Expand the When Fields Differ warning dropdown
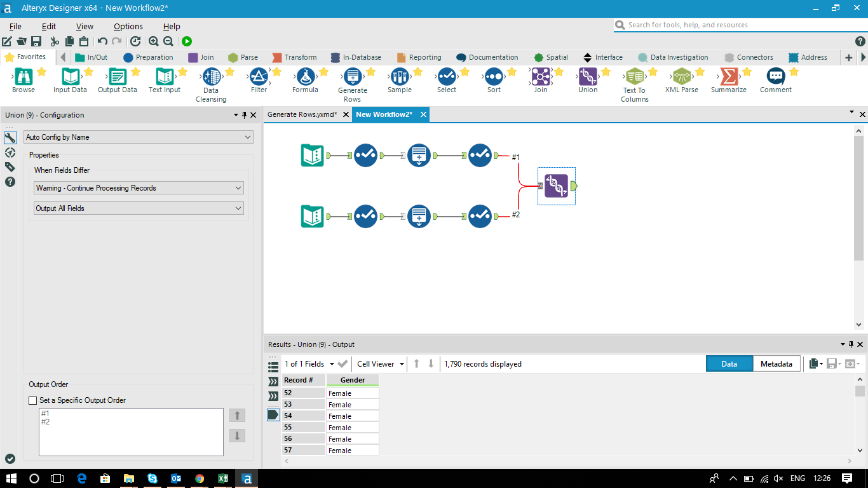The width and height of the screenshot is (868, 488). pyautogui.click(x=139, y=187)
